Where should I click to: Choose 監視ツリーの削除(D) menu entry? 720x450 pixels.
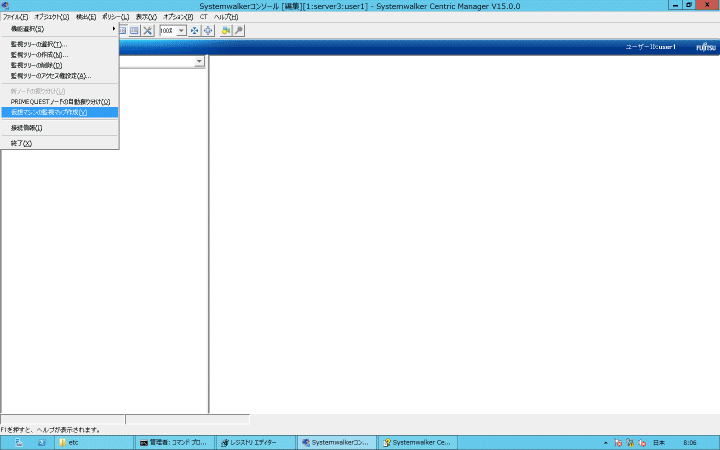click(x=60, y=66)
